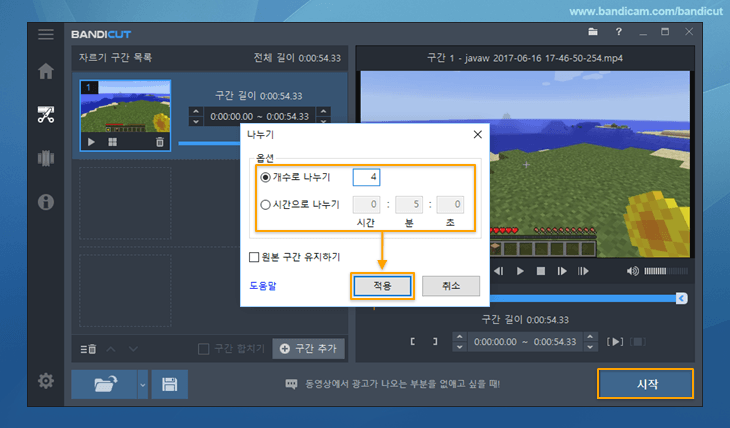The width and height of the screenshot is (730, 428).
Task: Open the Help link in the dialog
Action: click(263, 286)
